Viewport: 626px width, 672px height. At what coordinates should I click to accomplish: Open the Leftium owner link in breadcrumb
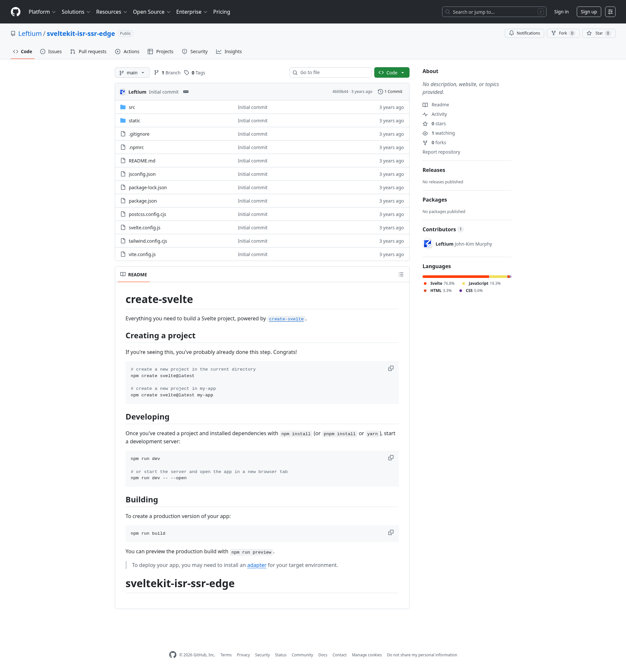[30, 34]
